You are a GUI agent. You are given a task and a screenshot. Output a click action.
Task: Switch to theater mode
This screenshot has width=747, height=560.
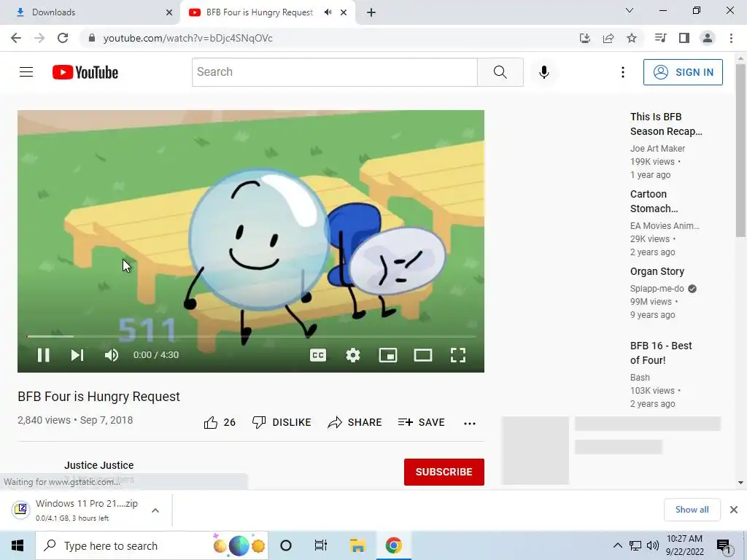tap(423, 355)
